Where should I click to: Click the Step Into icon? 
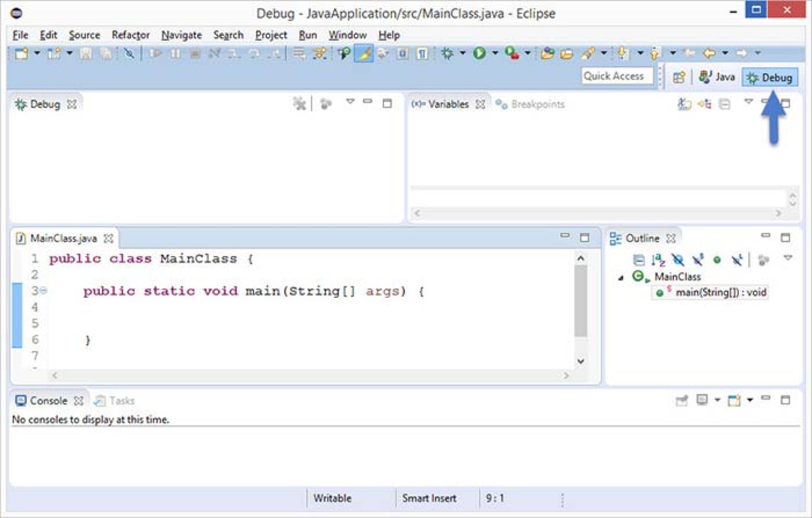[234, 53]
